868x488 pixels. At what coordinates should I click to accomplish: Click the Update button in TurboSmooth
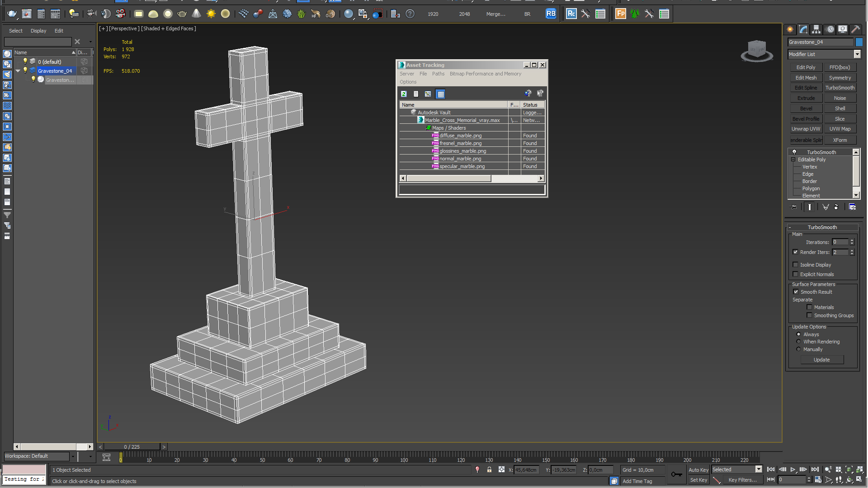821,359
